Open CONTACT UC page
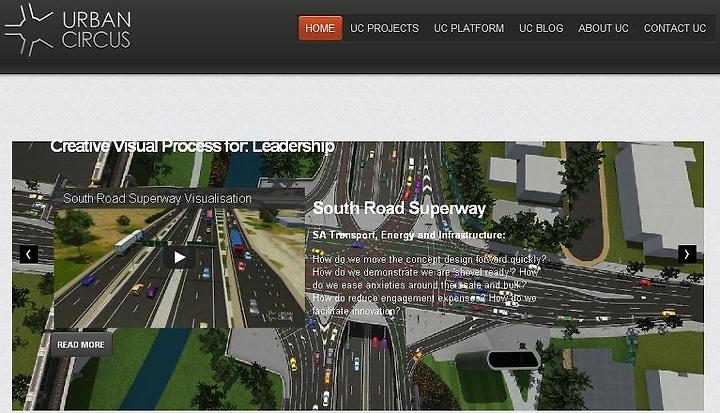This screenshot has width=720, height=413. 675,28
